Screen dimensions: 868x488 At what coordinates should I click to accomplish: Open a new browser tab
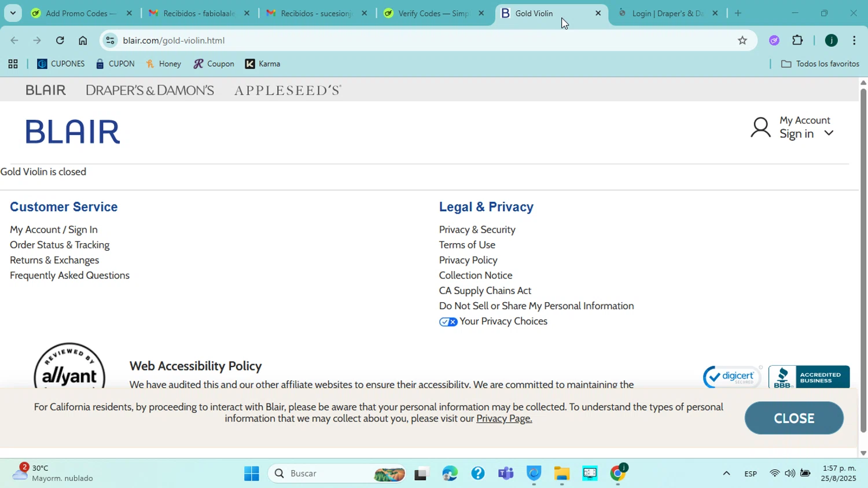tap(738, 13)
